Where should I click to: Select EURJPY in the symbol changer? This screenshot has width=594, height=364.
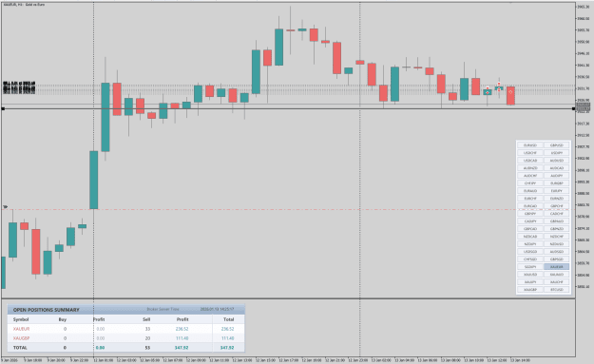[556, 190]
